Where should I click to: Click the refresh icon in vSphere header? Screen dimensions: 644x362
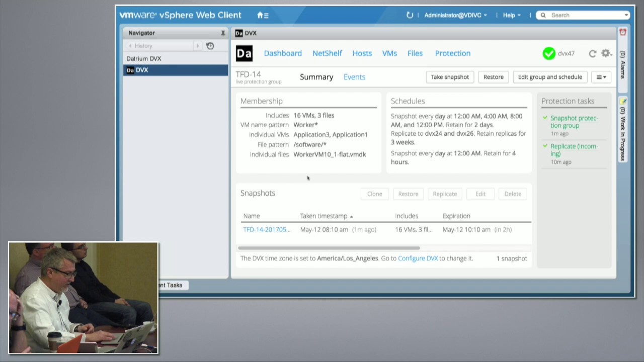click(410, 15)
